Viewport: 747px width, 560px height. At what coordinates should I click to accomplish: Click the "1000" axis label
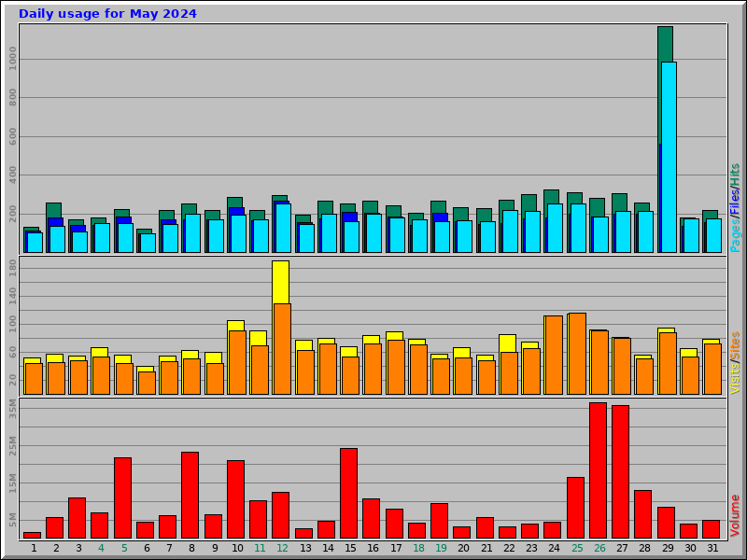[12, 59]
